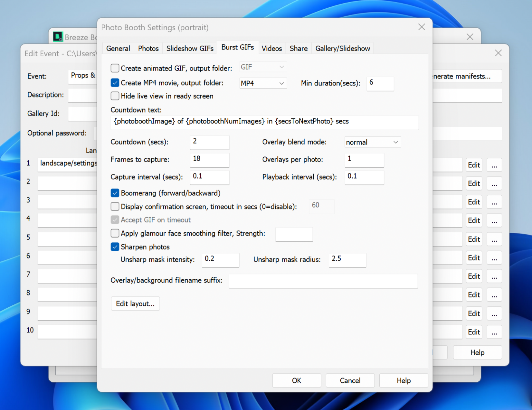This screenshot has height=410, width=532.
Task: Focus the Countdown text input field
Action: click(264, 122)
